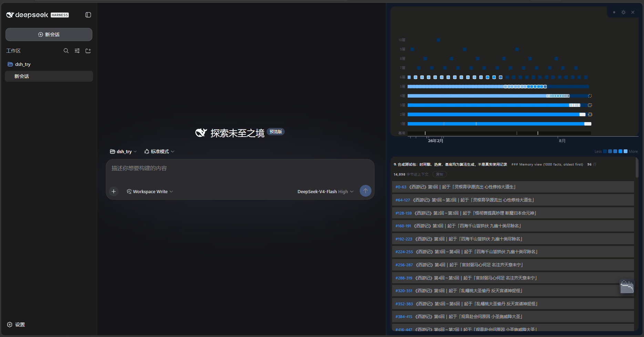Click the plus attachment button in prompt box

pos(114,191)
